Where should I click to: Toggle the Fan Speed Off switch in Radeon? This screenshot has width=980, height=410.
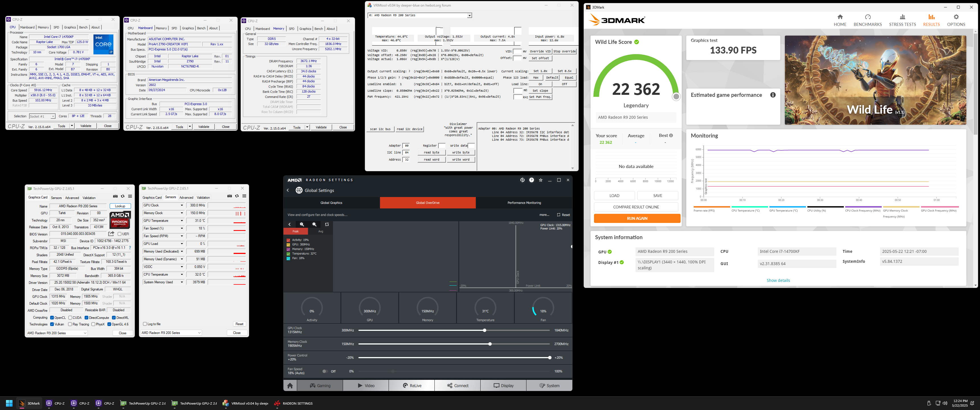325,371
